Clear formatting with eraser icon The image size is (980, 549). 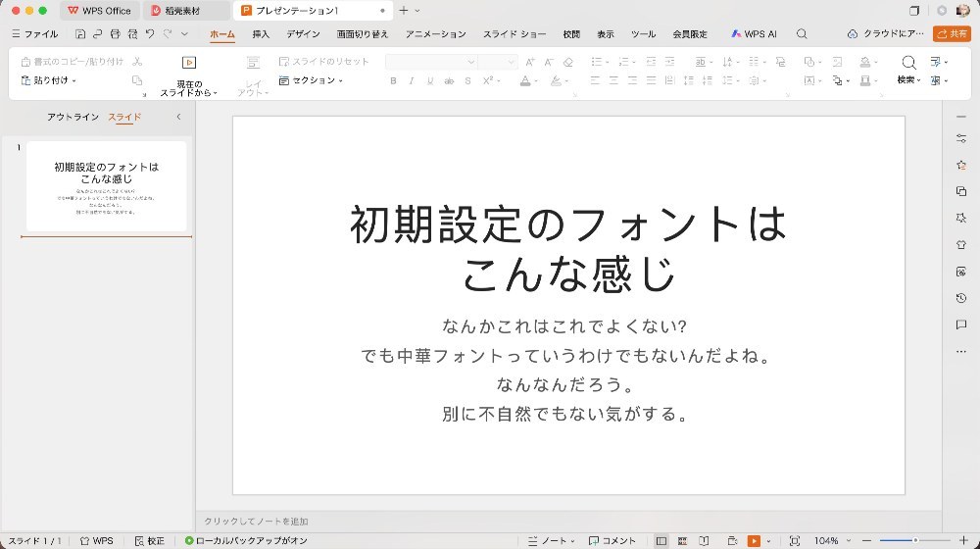point(568,62)
